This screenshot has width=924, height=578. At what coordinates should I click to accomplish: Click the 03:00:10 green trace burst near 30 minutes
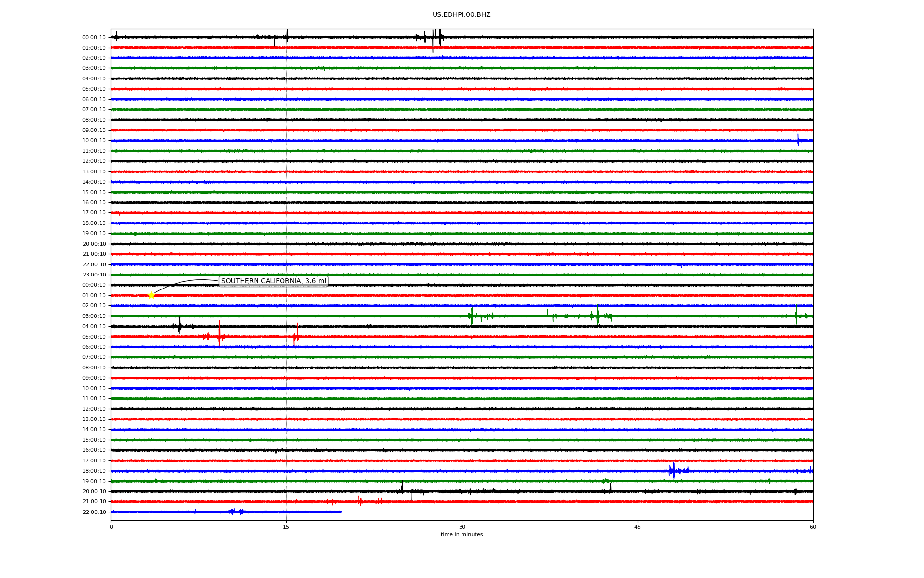click(x=472, y=316)
